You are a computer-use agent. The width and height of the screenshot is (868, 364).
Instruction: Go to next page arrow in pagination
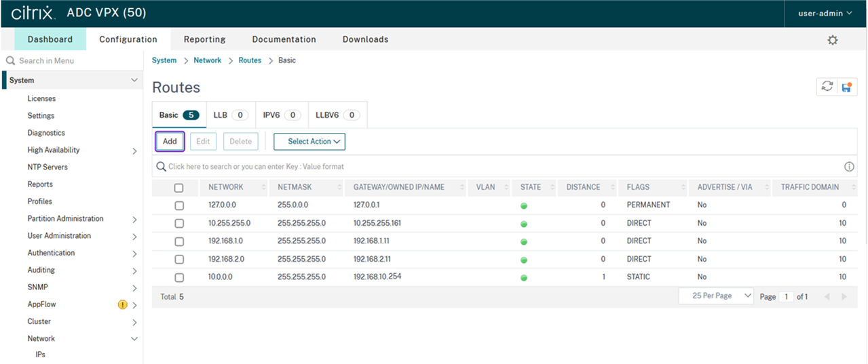pos(844,297)
